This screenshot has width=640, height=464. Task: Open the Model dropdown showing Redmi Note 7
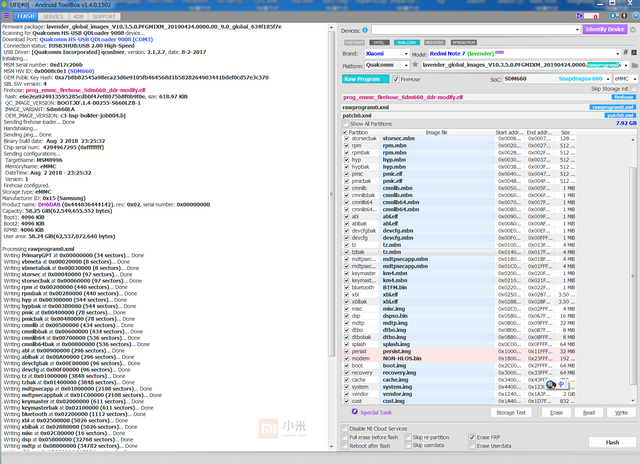click(618, 53)
